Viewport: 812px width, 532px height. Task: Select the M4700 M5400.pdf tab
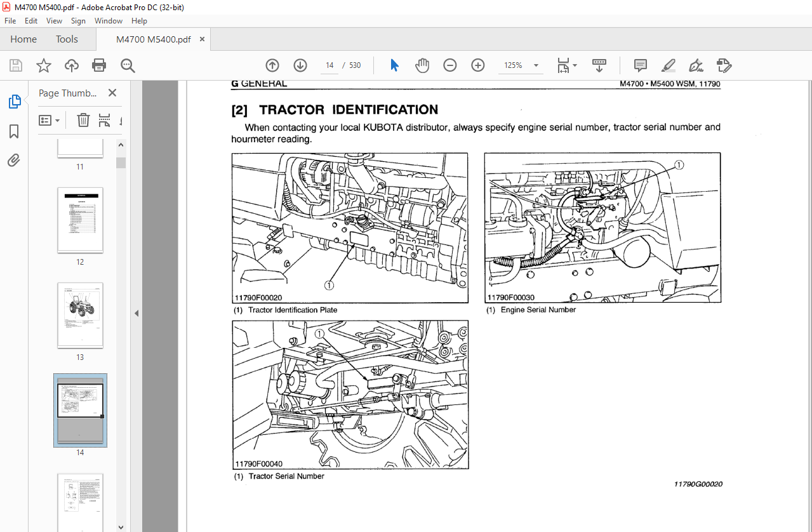click(x=153, y=39)
